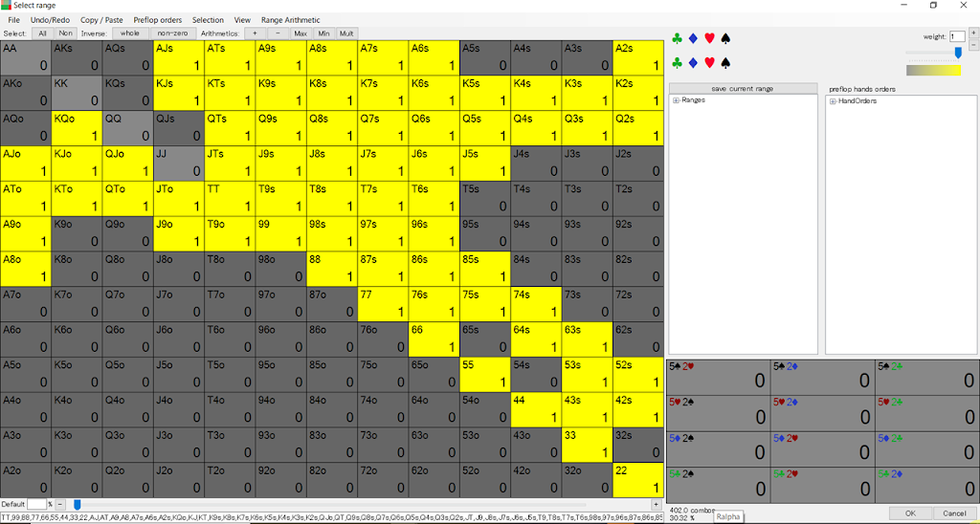Toggle the 54s hand cell
980x524 pixels.
[536, 375]
